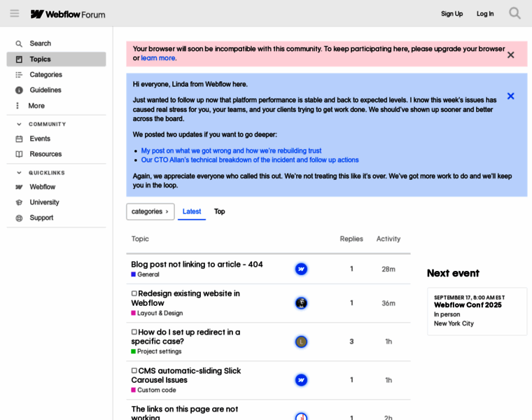The width and height of the screenshot is (532, 420).
Task: Open 'Redesign existing website in Webflow' topic
Action: (x=185, y=298)
